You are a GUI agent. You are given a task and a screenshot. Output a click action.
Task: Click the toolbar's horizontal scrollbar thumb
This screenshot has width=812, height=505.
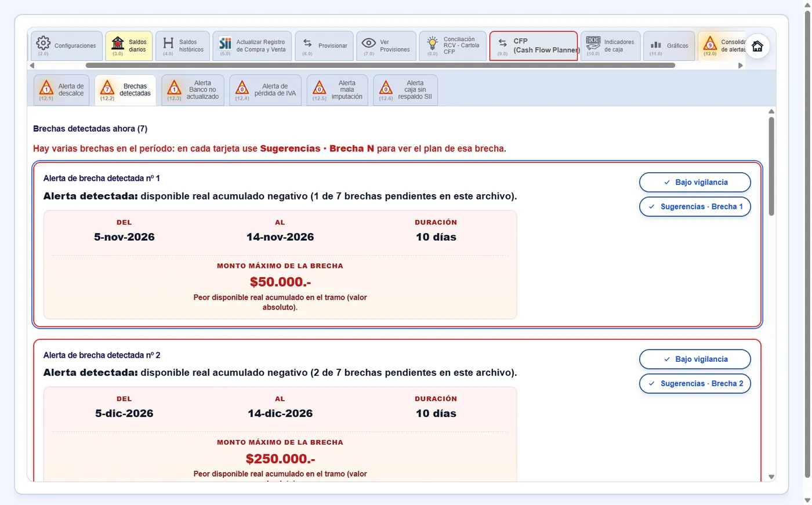point(380,66)
